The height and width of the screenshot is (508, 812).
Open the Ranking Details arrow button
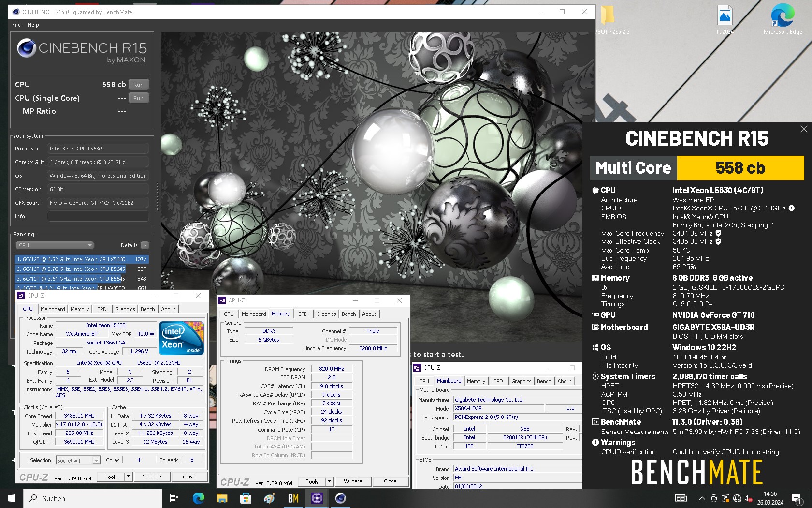point(145,245)
